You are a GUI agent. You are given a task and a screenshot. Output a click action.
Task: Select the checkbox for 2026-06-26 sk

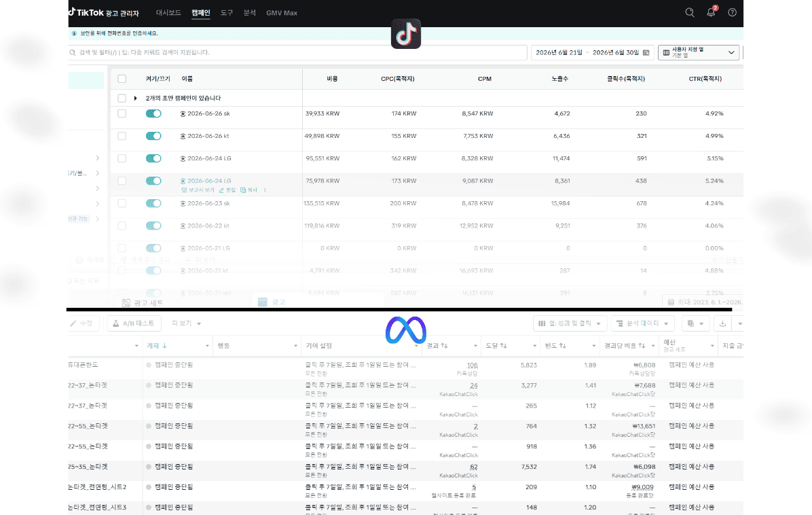click(122, 113)
